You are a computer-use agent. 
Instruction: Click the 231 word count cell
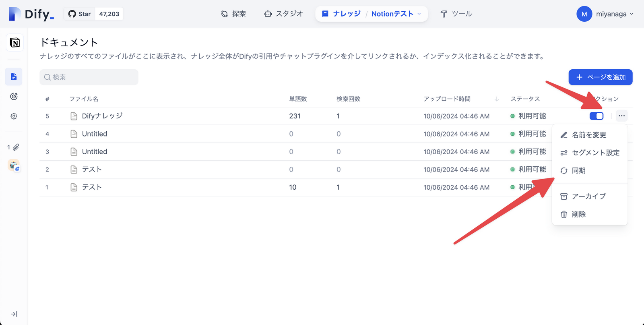pos(295,116)
